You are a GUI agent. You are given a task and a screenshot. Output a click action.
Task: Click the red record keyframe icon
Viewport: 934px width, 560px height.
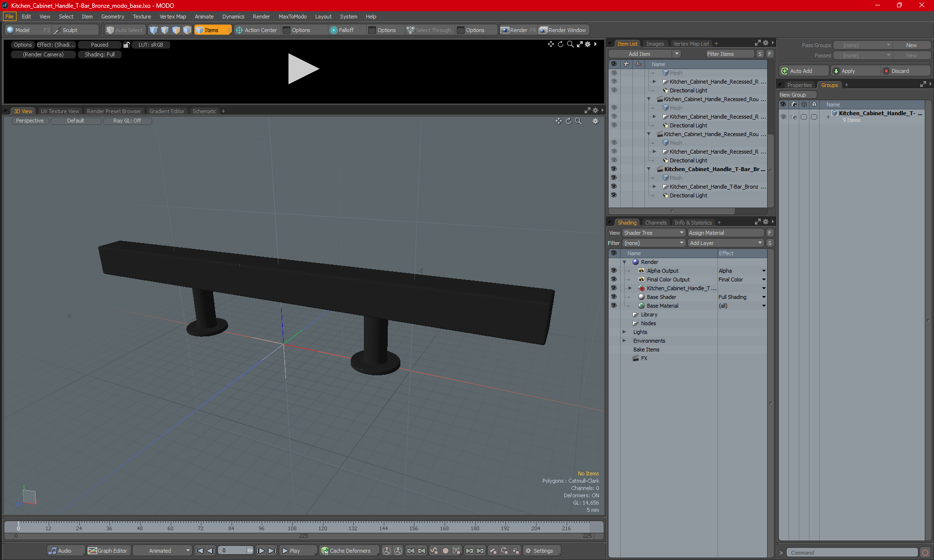[445, 551]
